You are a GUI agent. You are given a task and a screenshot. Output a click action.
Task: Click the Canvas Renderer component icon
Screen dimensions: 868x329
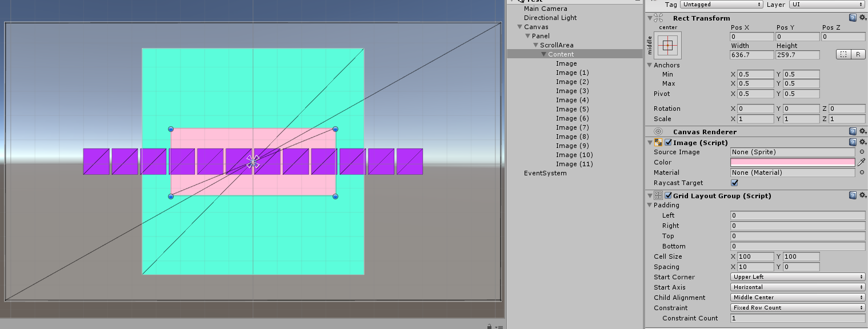[658, 132]
